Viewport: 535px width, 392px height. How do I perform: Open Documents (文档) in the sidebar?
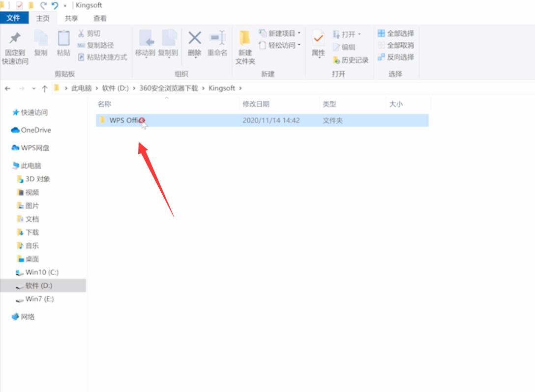tap(28, 219)
